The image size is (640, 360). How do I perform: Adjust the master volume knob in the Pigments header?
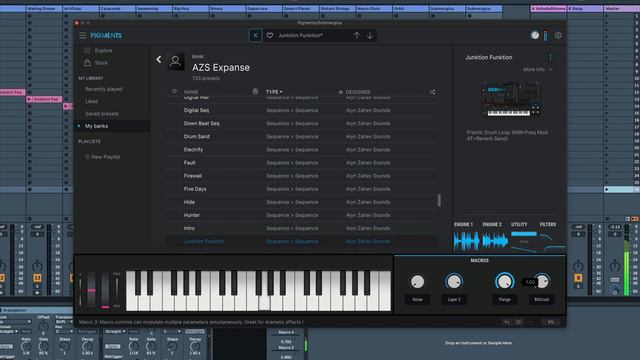point(535,36)
